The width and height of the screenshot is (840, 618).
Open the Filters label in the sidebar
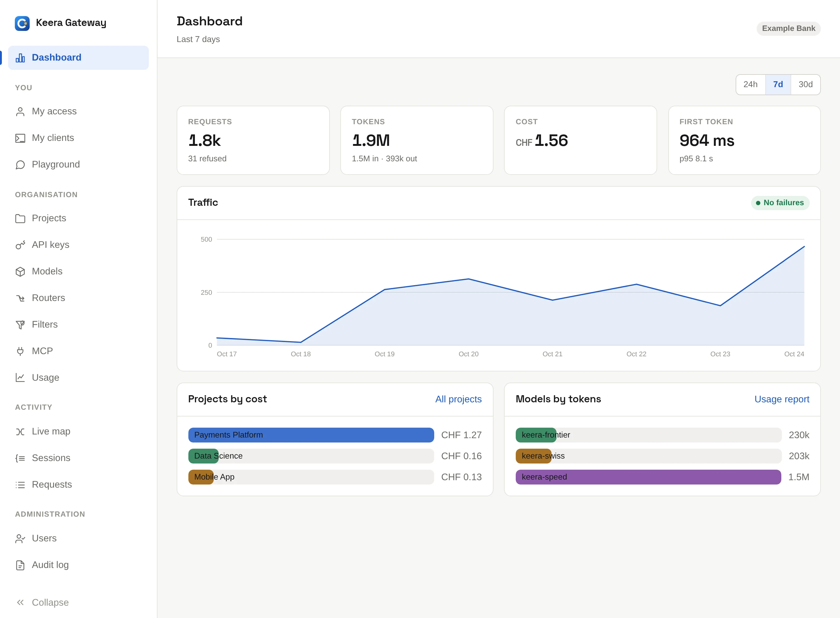point(45,324)
